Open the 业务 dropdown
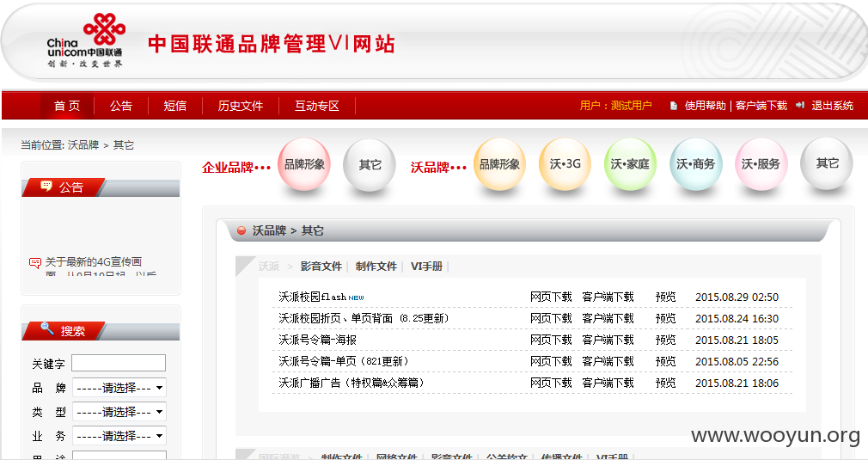The image size is (868, 460). coord(119,436)
